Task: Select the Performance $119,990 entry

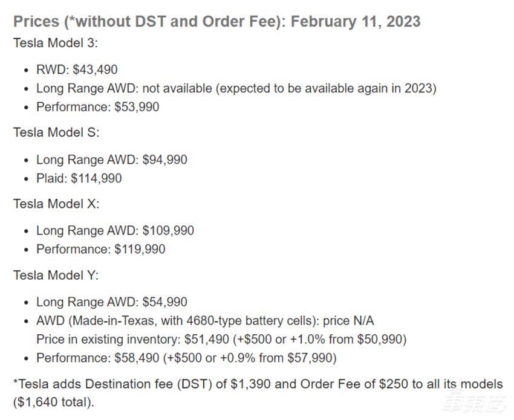Action: (100, 249)
